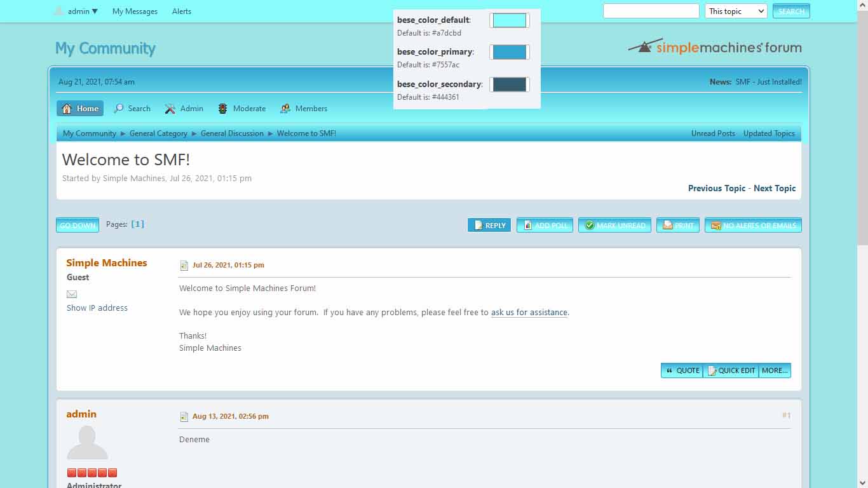This screenshot has width=868, height=488.
Task: Click the traffic-light icon beside Moderate
Action: point(222,109)
